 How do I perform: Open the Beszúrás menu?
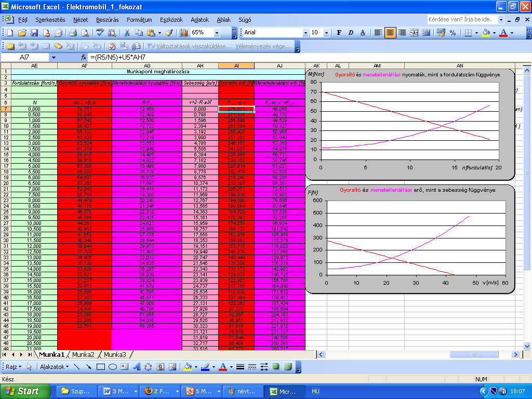point(107,20)
